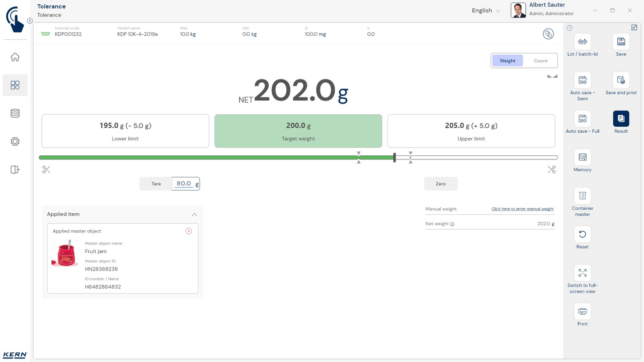Open the English language dropdown
Screen dimensions: 644x362
click(486, 11)
